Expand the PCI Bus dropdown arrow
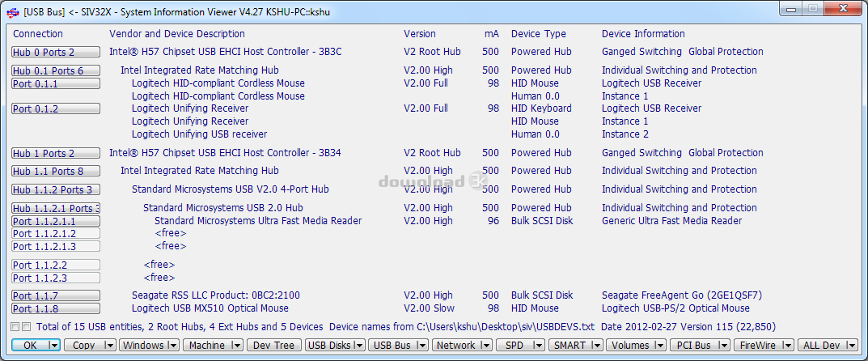The height and width of the screenshot is (361, 868). 724,345
